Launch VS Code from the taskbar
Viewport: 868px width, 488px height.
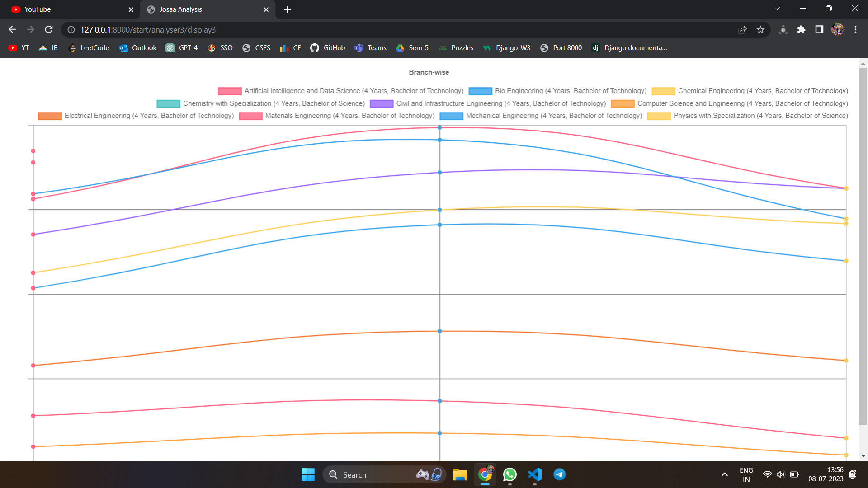(534, 474)
